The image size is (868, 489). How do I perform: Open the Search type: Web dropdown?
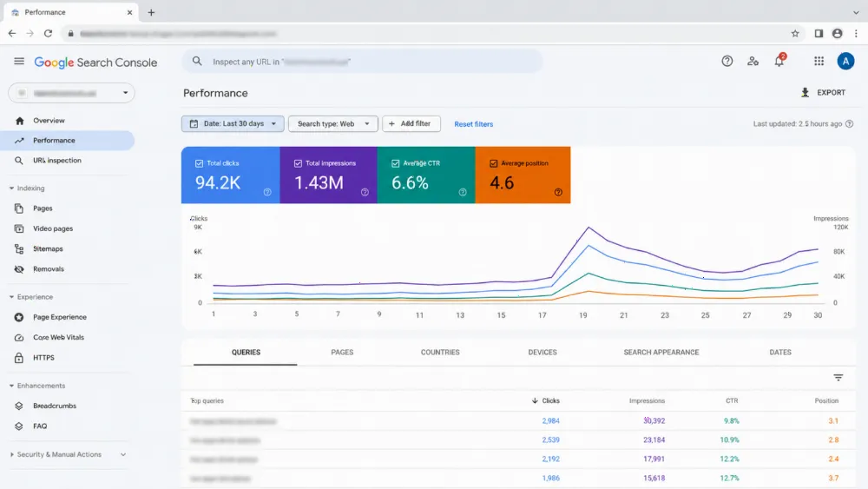coord(332,123)
